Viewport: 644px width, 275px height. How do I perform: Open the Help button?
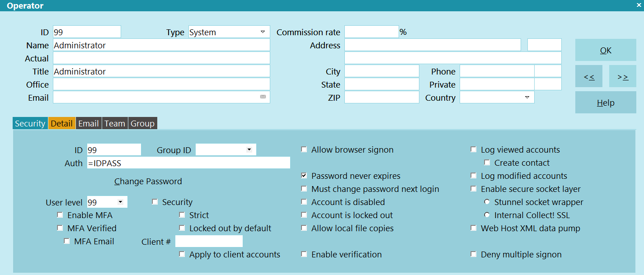pos(606,103)
